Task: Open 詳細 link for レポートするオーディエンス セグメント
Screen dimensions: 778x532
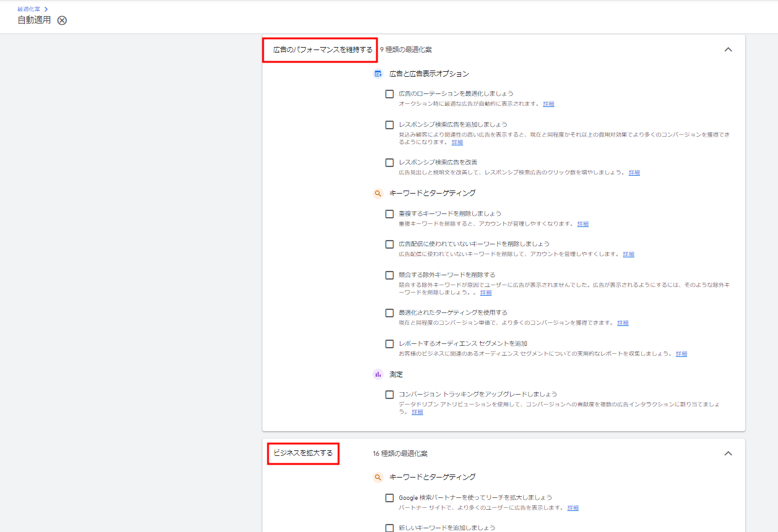Action: click(681, 354)
